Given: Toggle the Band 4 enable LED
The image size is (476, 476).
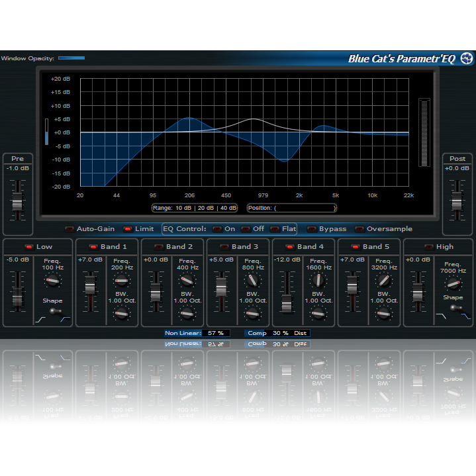Looking at the screenshot, I should click(x=290, y=247).
